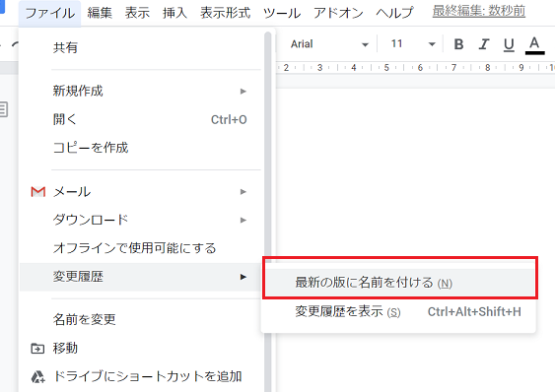The width and height of the screenshot is (555, 392).
Task: Open the アドオン menu
Action: (338, 13)
